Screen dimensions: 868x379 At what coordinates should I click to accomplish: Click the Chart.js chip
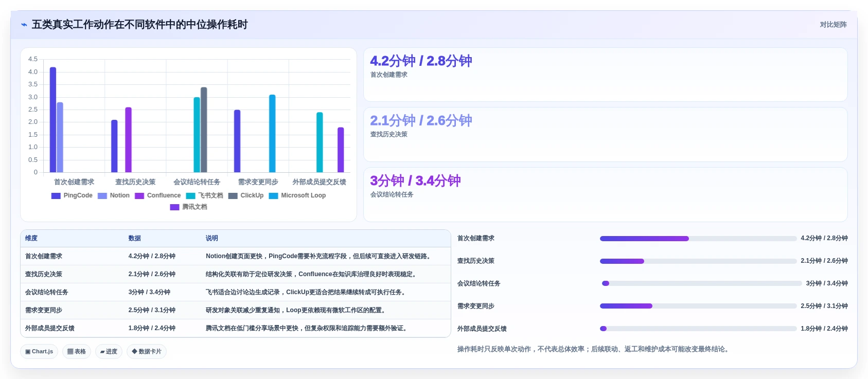tap(39, 352)
